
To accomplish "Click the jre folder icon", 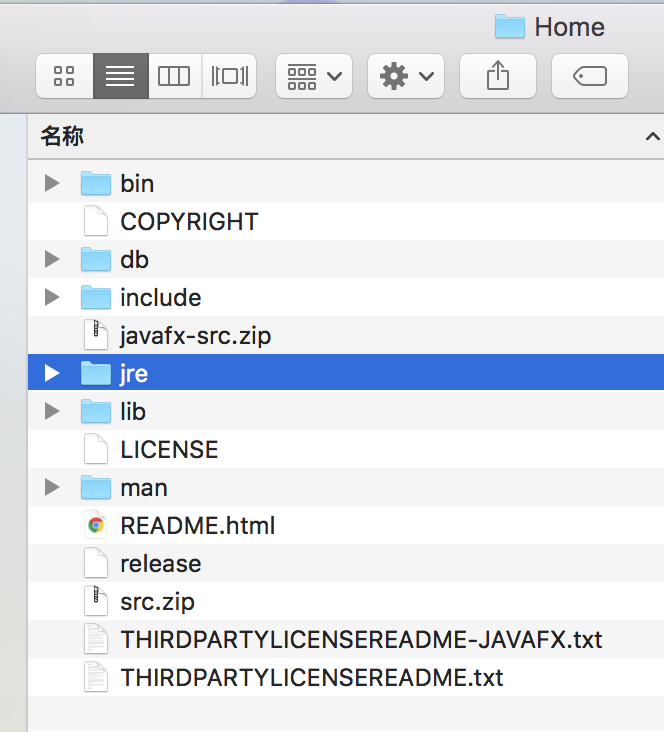I will tap(96, 373).
